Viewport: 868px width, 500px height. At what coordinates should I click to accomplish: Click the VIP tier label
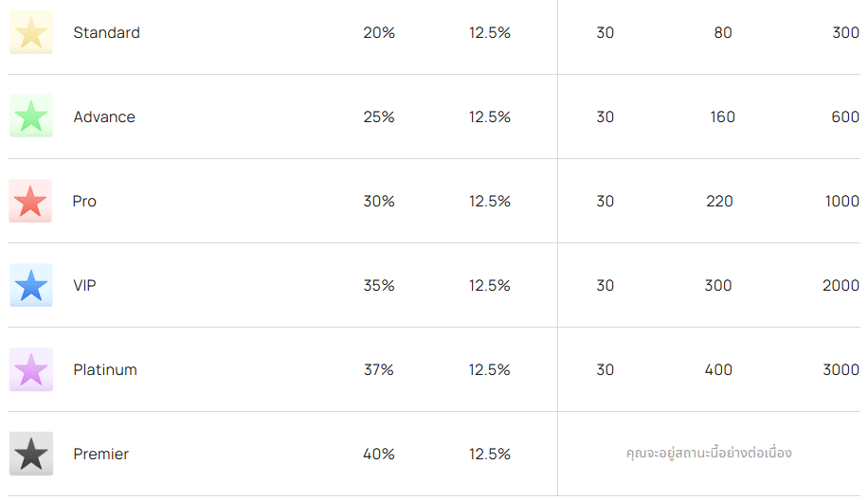(84, 285)
